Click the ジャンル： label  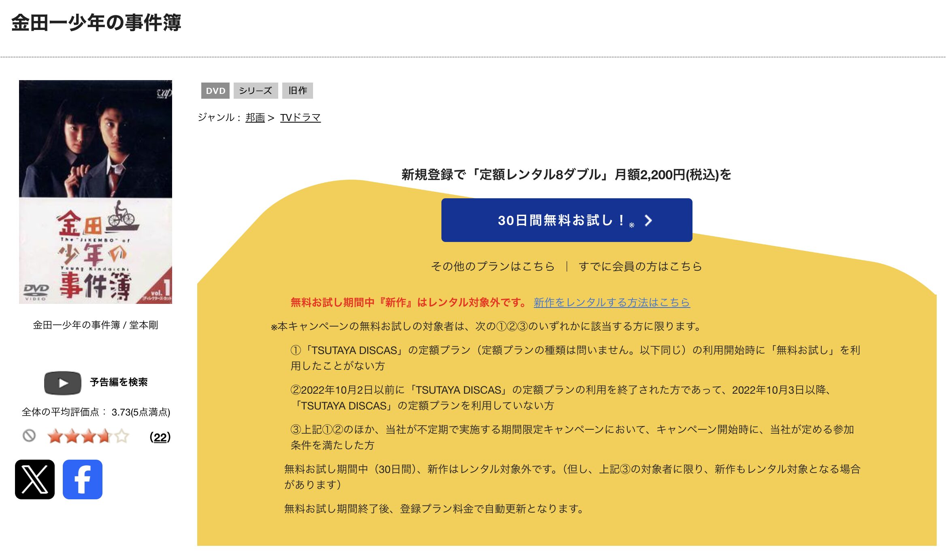click(220, 117)
